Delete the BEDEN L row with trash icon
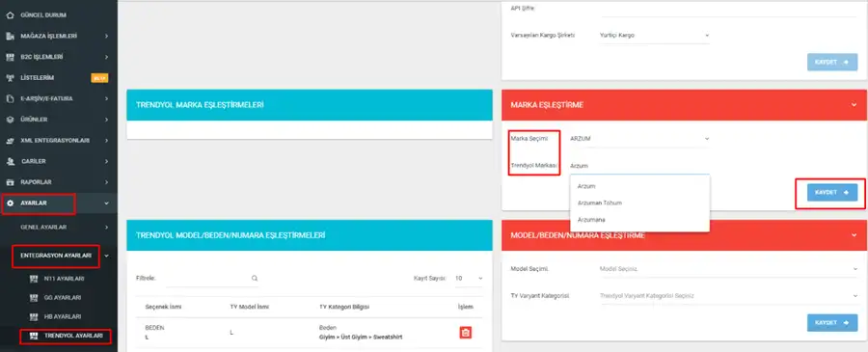Image resolution: width=868 pixels, height=352 pixels. pos(466,333)
